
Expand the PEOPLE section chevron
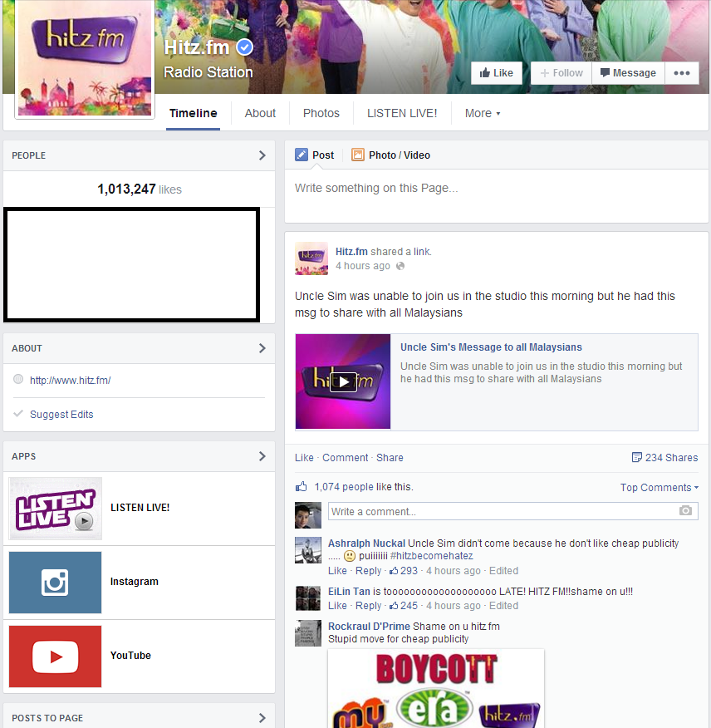click(262, 155)
